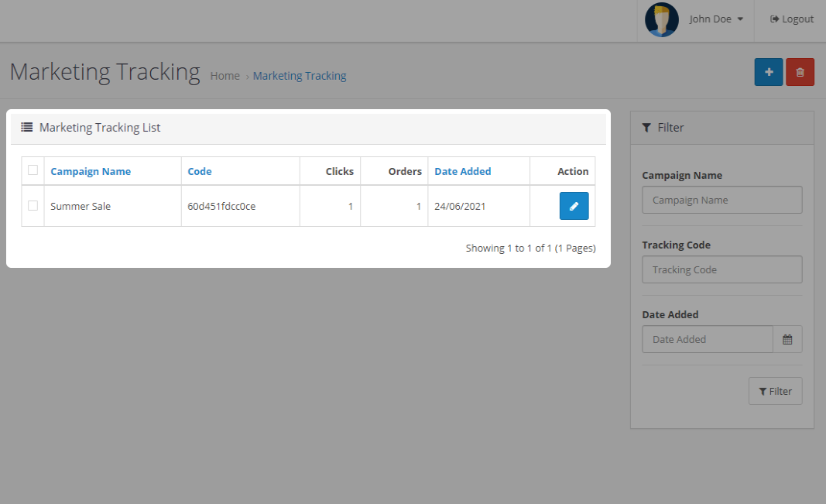Focus the Tracking Code filter field

click(x=721, y=269)
